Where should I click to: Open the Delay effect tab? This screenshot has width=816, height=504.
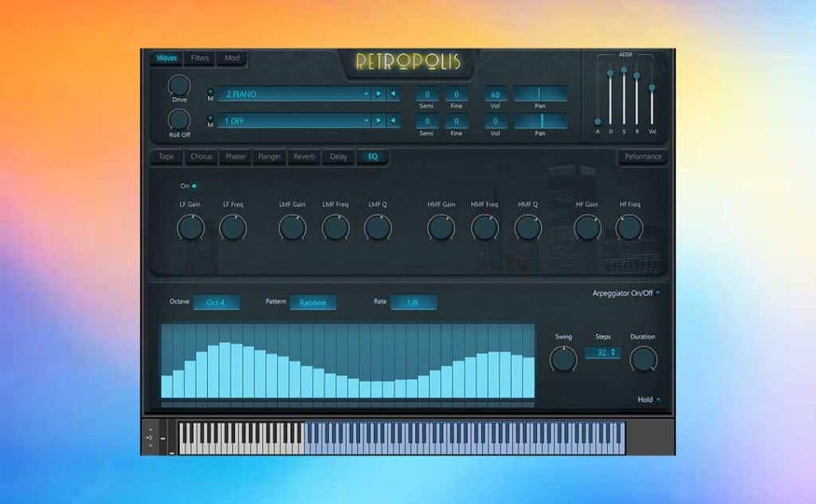[338, 157]
